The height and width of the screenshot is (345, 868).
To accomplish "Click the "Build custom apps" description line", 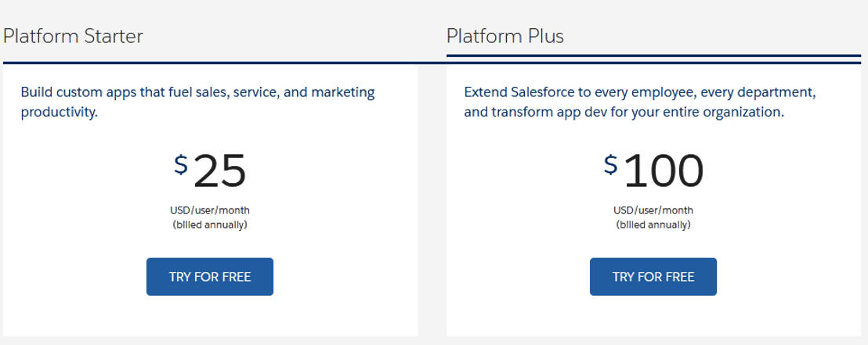I will (197, 92).
